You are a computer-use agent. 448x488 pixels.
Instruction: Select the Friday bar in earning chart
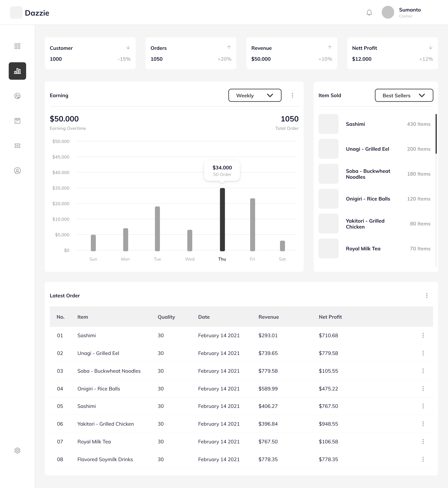[x=252, y=225]
